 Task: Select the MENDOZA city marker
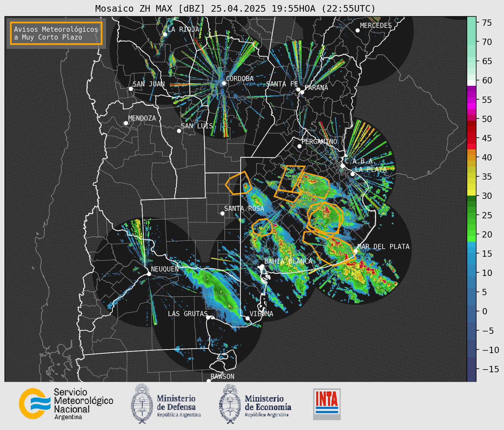point(126,123)
